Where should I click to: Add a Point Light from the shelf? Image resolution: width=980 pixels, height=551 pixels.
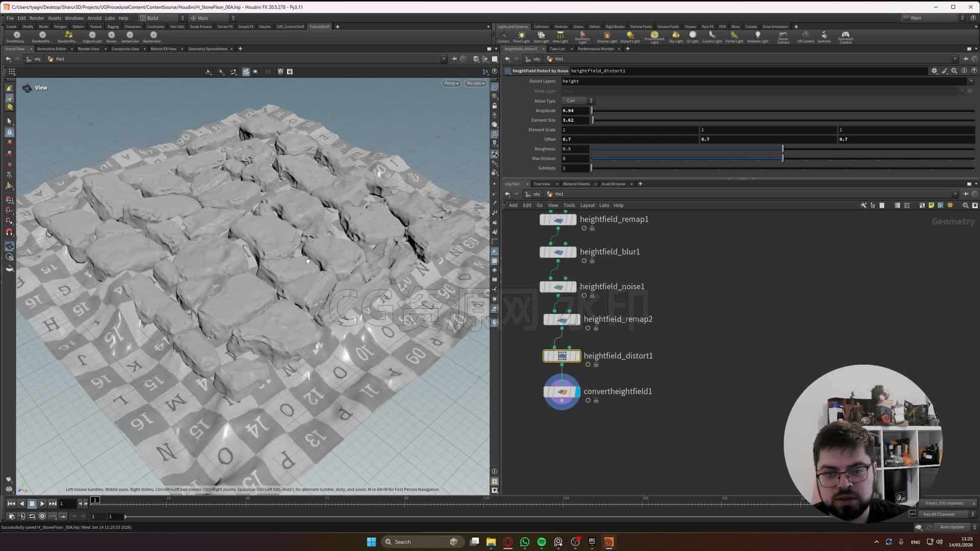(521, 37)
